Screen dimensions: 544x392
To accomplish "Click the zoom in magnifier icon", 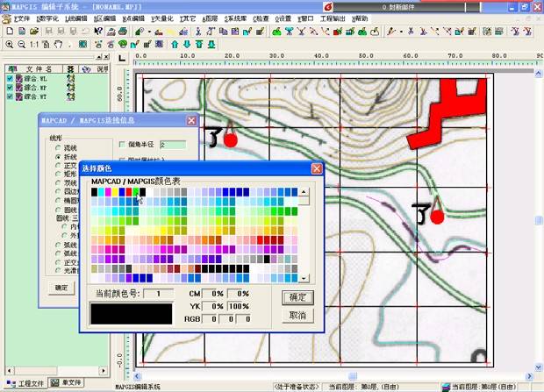I will pos(10,45).
